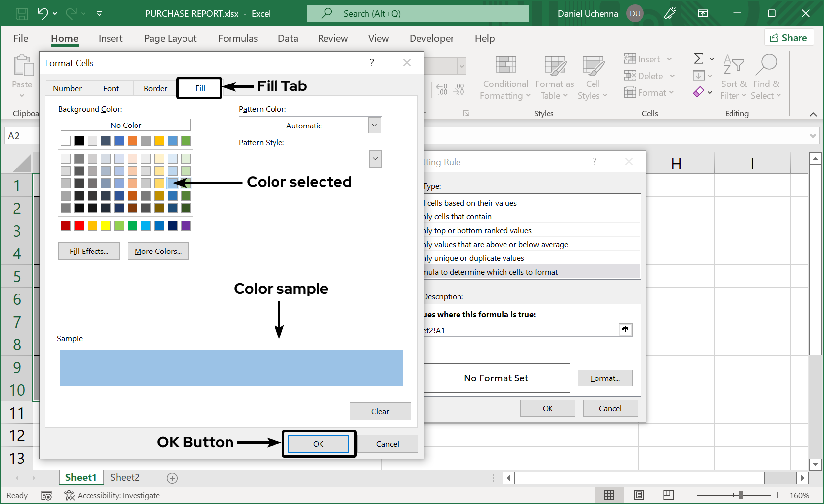Open Cell Styles gallery
Screen dimensions: 824x504
click(x=592, y=77)
